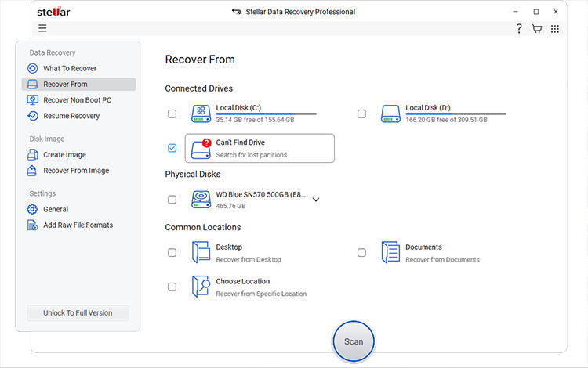Click the Recover Non Boot PC icon
This screenshot has height=368, width=588.
(33, 100)
